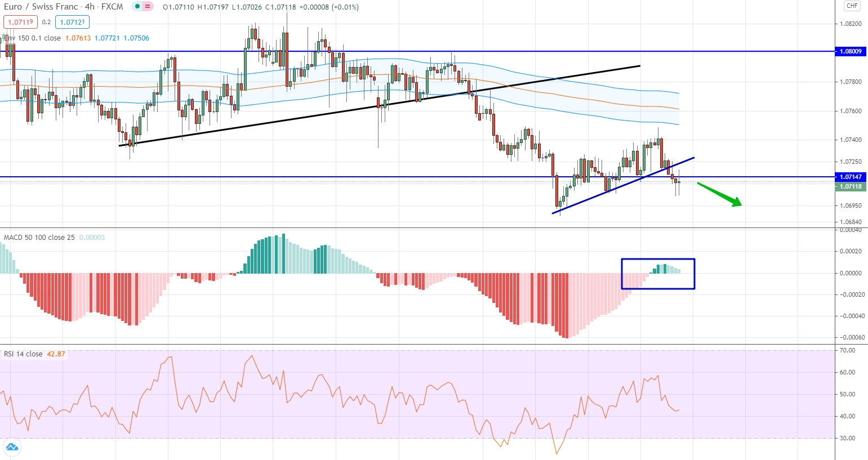Screen dimensions: 868x460
Task: Click the 1.07600 price axis label
Action: (851, 111)
